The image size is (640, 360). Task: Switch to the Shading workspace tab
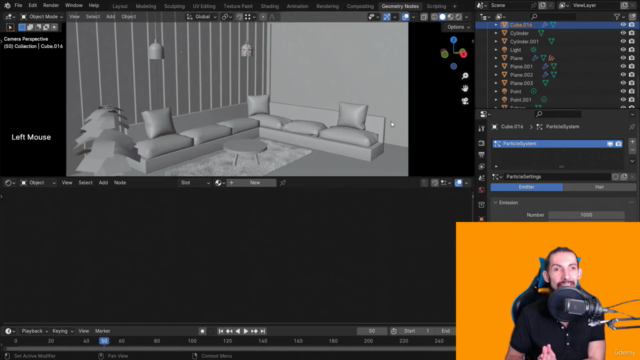coord(270,6)
